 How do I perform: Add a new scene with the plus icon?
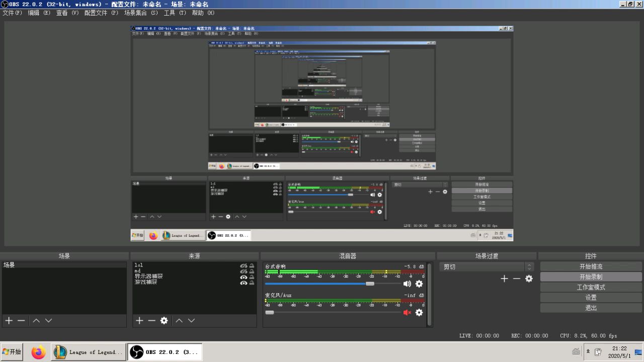(9, 320)
